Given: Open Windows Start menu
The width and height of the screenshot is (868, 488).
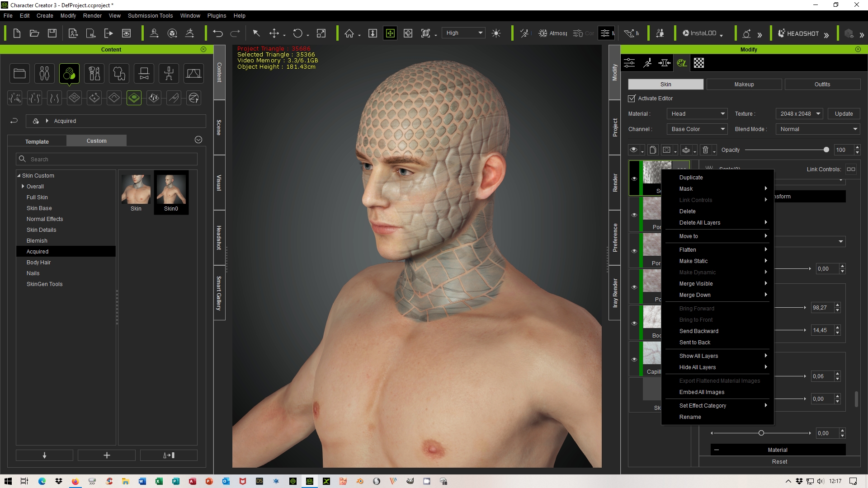Looking at the screenshot, I should point(8,481).
